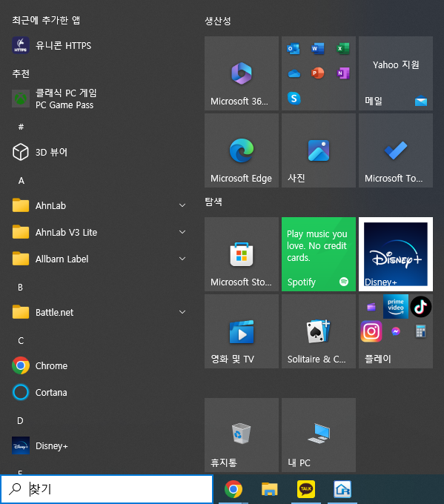Expand the AhnLab folder chevron

[x=182, y=205]
